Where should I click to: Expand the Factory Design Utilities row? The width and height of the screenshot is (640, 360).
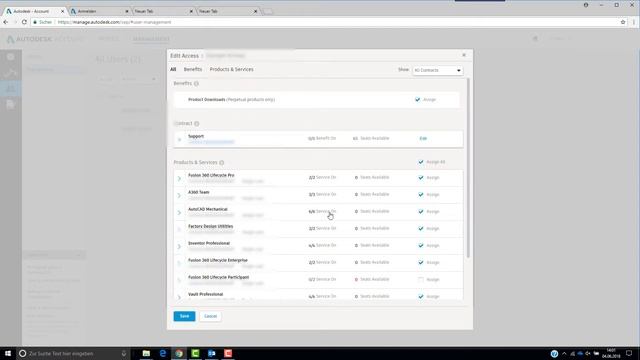tap(179, 229)
